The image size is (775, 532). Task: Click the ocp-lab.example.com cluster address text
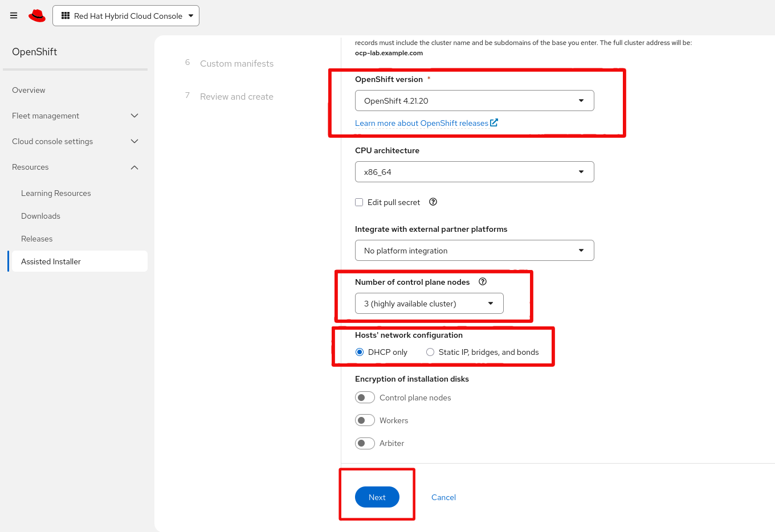pyautogui.click(x=389, y=53)
